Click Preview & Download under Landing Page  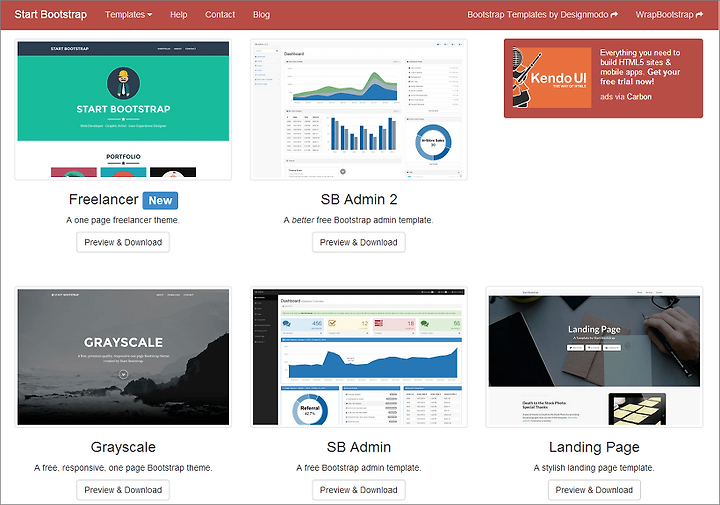(x=594, y=490)
